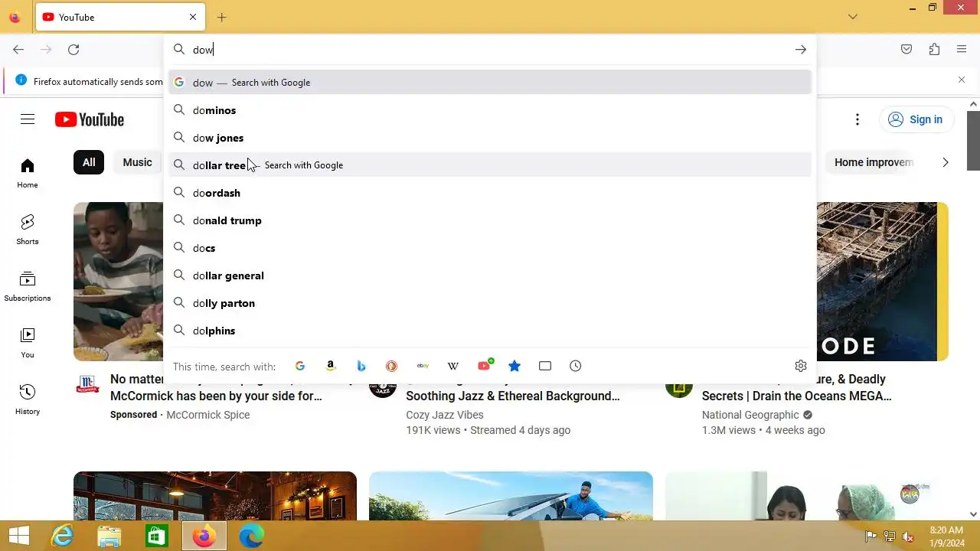
Task: Click the page vertical scrollbar thumb
Action: [x=974, y=141]
